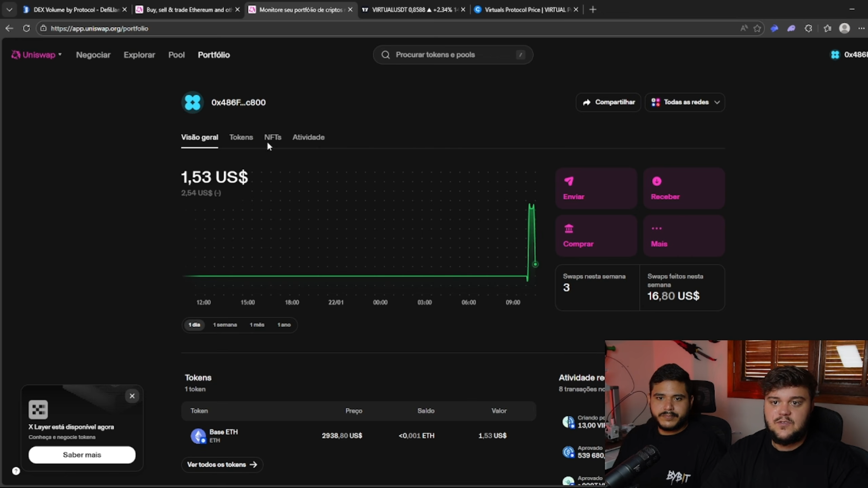Select the 1 dia chart range
This screenshot has height=488, width=868.
click(194, 325)
